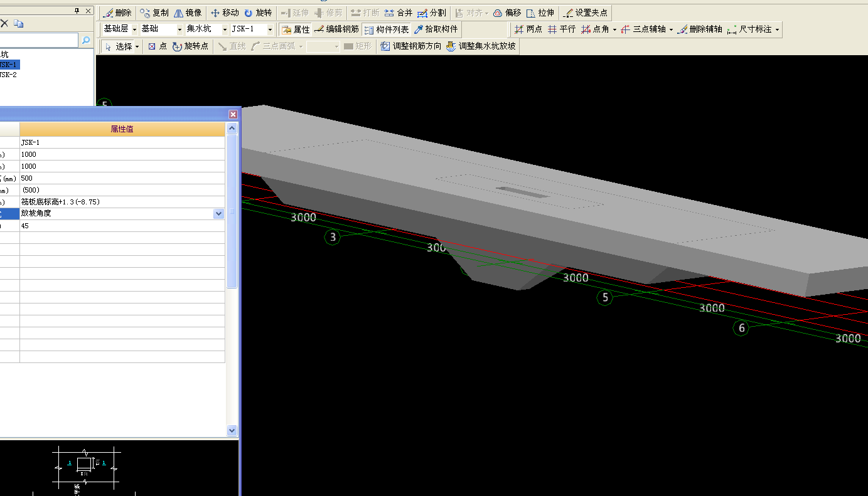This screenshot has height=496, width=868.
Task: Click 删除辅轴 delete auxiliary axis
Action: click(x=700, y=29)
